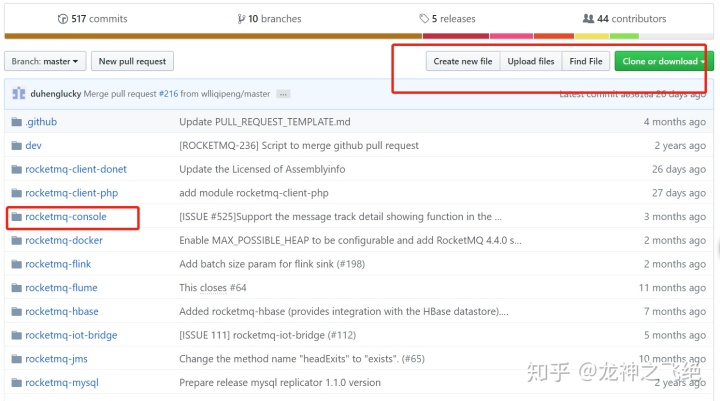720x401 pixels.
Task: Open the Clone or download dropdown
Action: (x=664, y=61)
